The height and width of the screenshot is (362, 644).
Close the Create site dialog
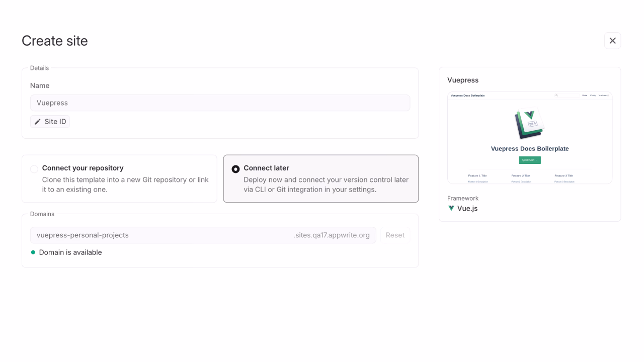(612, 41)
